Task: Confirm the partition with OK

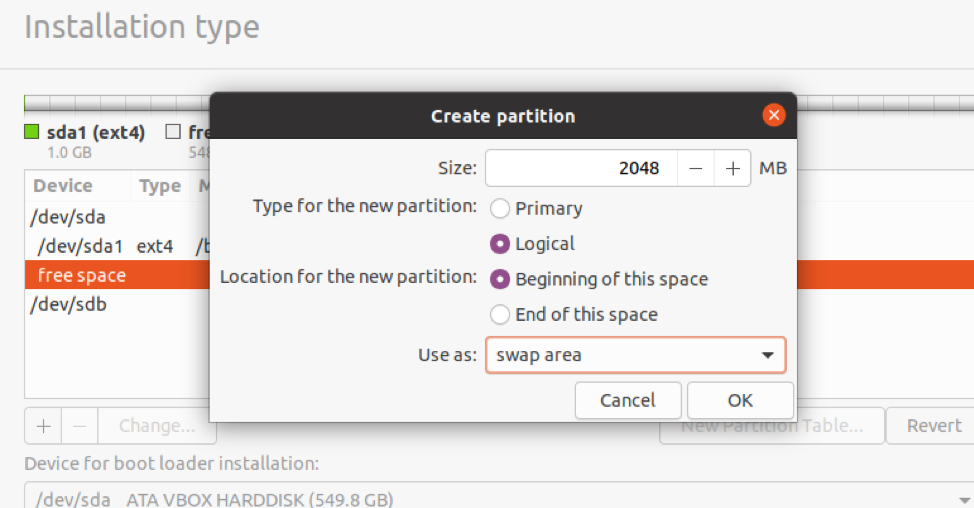Action: click(x=740, y=400)
